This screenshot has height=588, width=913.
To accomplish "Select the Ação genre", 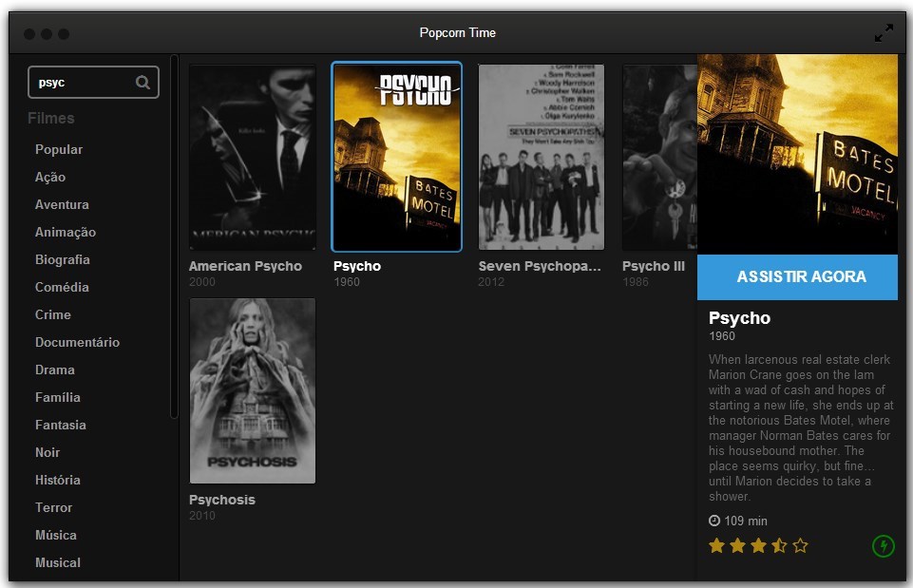I will (50, 177).
